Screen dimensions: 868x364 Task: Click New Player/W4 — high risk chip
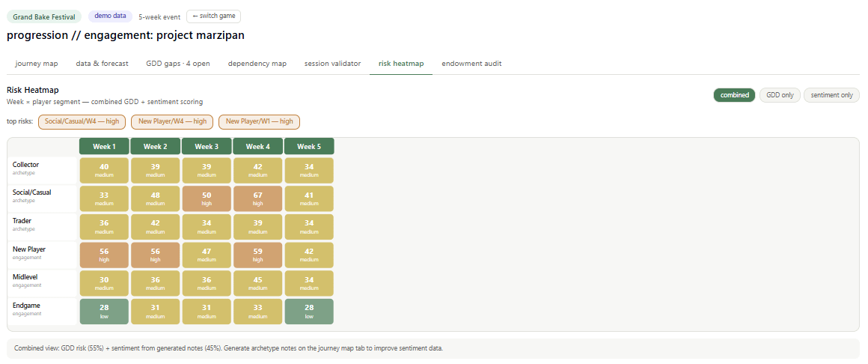[172, 122]
